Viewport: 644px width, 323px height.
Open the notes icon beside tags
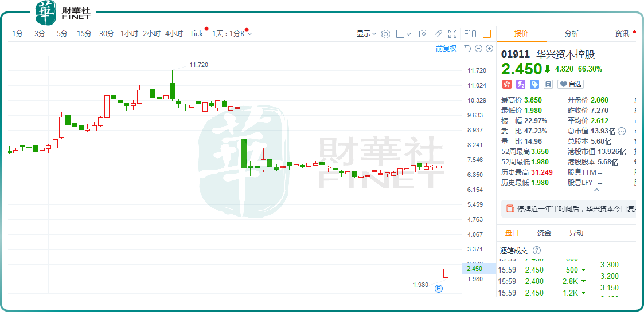click(548, 84)
